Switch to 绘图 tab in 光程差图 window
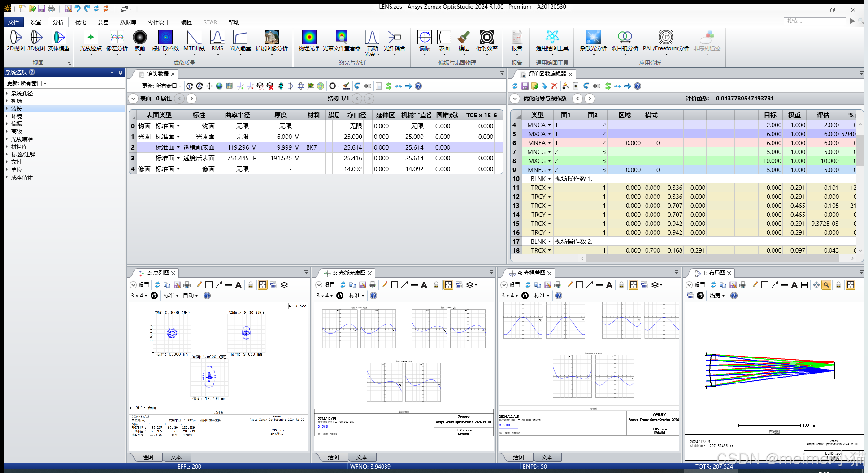 tap(519, 457)
